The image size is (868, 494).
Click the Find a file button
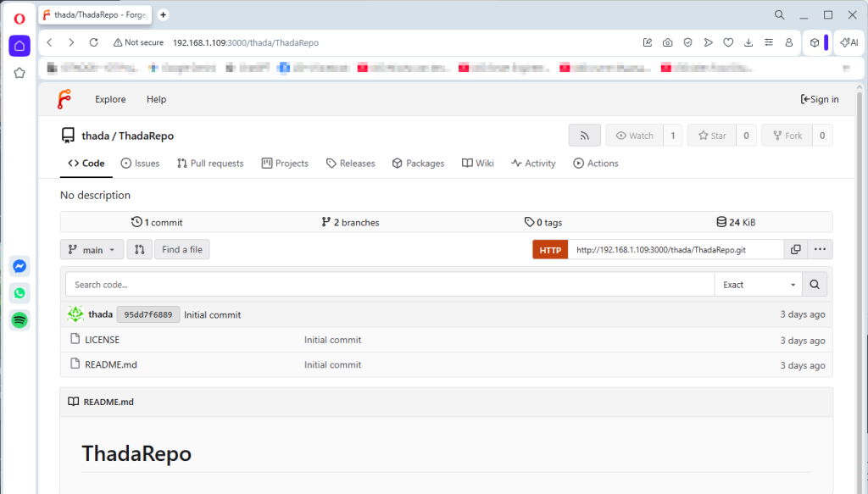182,250
